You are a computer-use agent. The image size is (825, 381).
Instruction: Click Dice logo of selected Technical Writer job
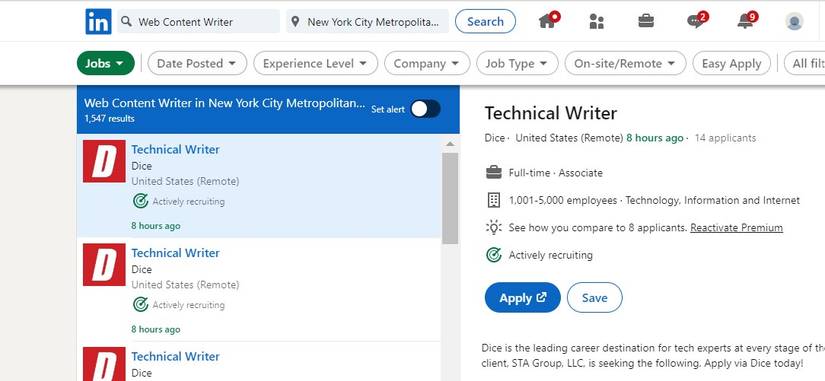(104, 161)
